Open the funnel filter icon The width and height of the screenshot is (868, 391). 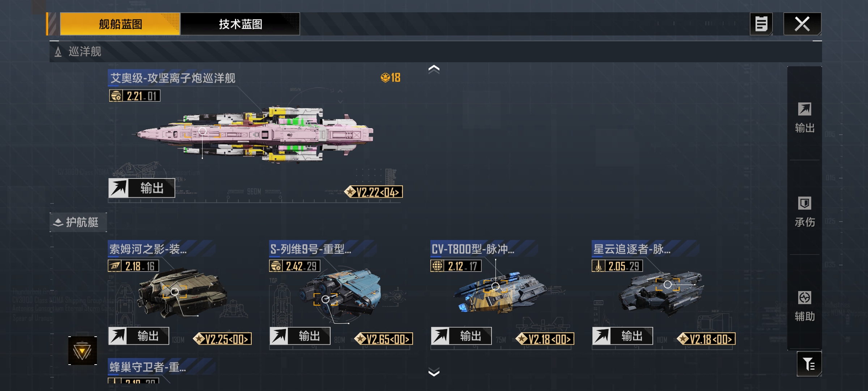point(809,364)
